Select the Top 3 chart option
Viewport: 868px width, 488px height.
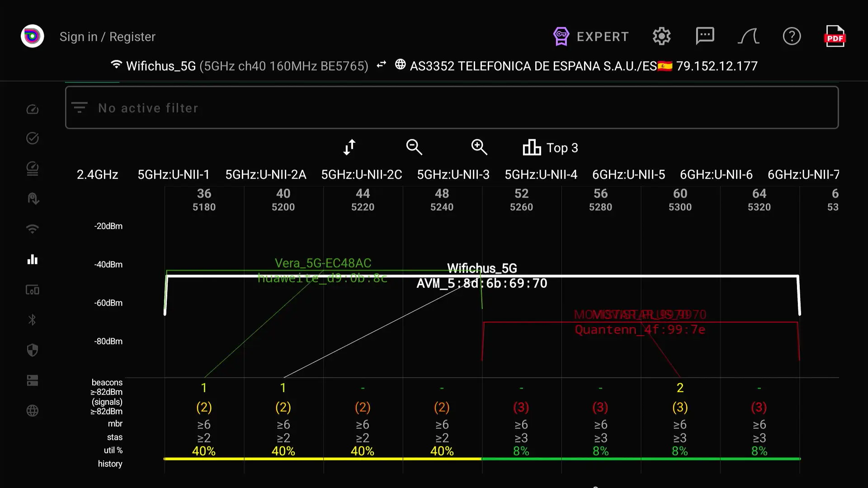[550, 147]
